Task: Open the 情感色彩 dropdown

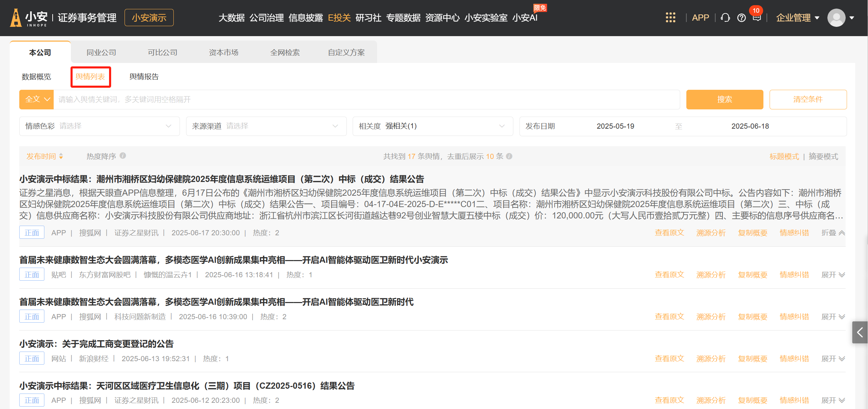Action: click(x=99, y=126)
